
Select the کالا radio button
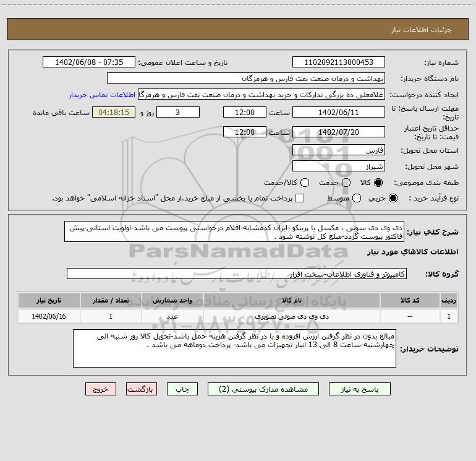(378, 183)
